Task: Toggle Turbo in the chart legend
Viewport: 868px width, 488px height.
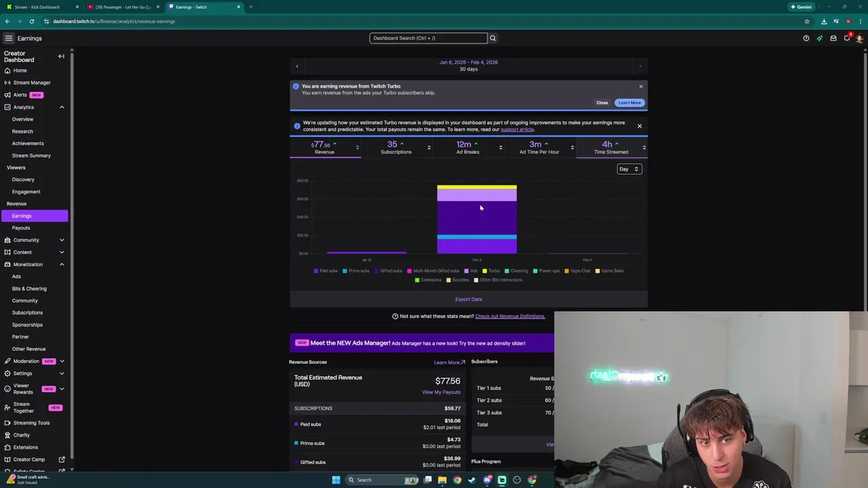Action: coord(491,270)
